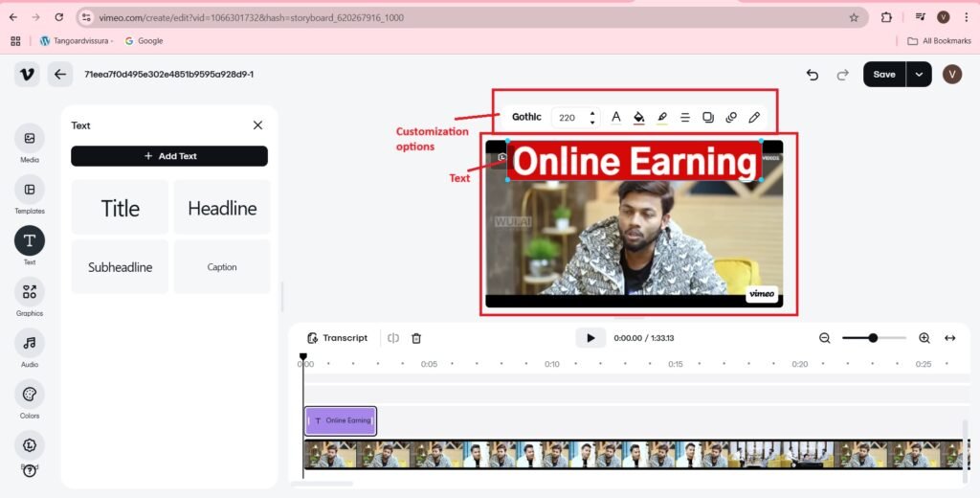The height and width of the screenshot is (498, 980).
Task: Zoom out the timeline
Action: [x=824, y=338]
